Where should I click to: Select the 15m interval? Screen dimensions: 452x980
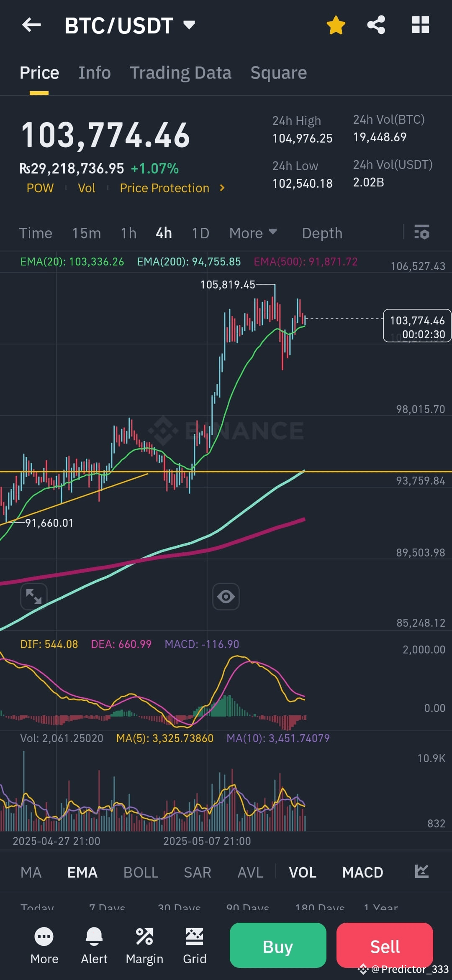pyautogui.click(x=87, y=233)
